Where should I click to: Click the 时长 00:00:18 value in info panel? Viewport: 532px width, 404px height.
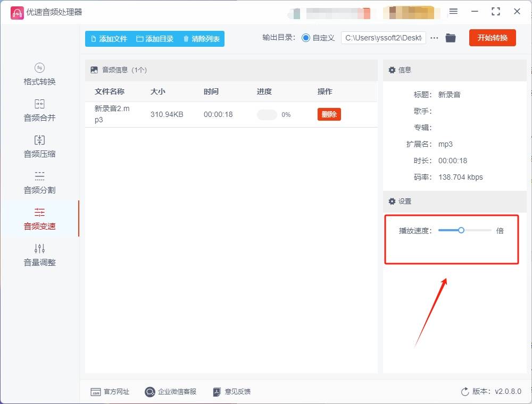click(x=453, y=161)
